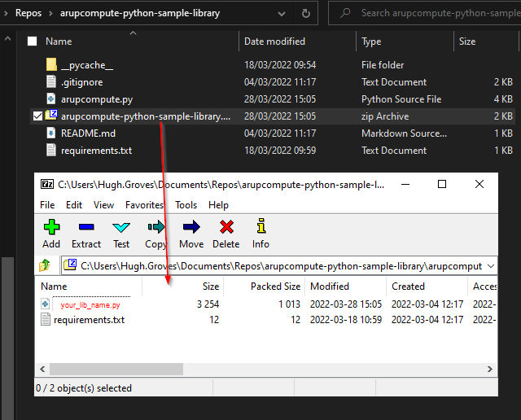Screen dimensions: 521x420
Task: Click the Delete red X icon
Action: click(226, 227)
